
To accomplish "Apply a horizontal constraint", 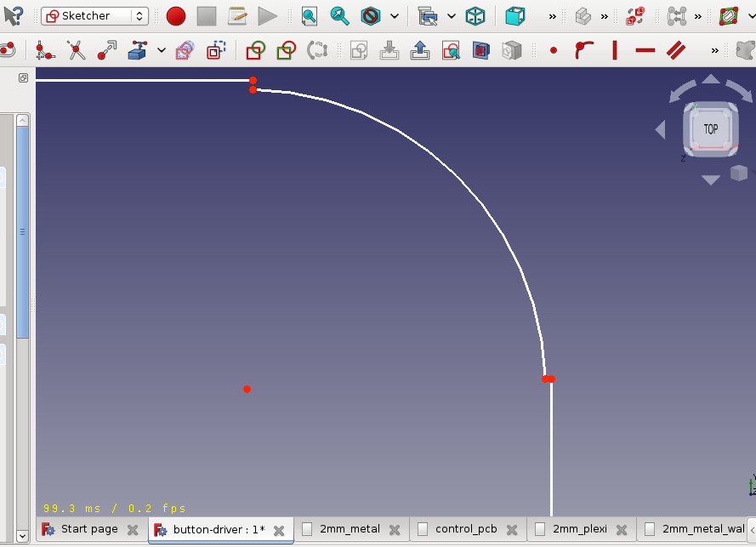I will 644,51.
